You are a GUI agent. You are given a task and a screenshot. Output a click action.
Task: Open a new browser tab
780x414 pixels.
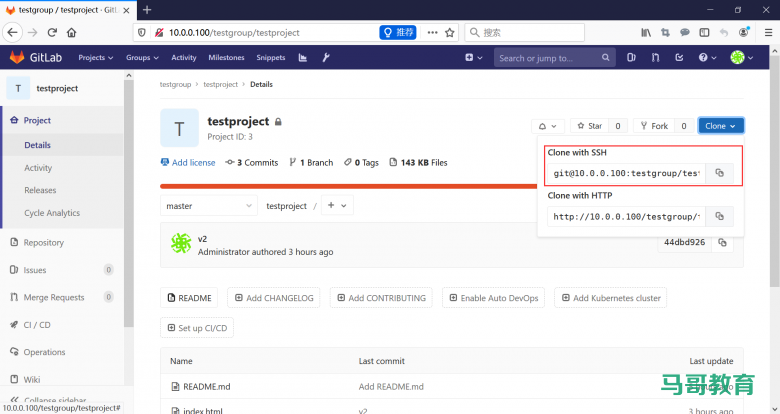[x=147, y=10]
